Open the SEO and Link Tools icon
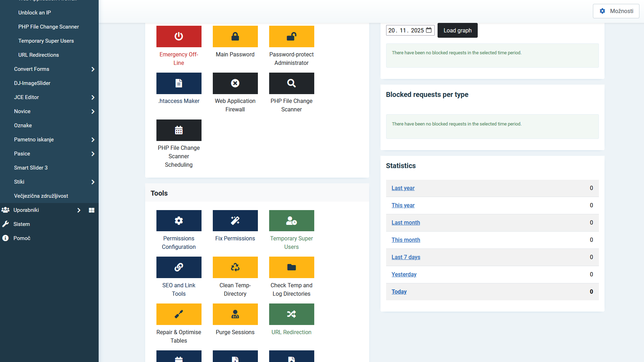644x362 pixels. click(x=179, y=267)
